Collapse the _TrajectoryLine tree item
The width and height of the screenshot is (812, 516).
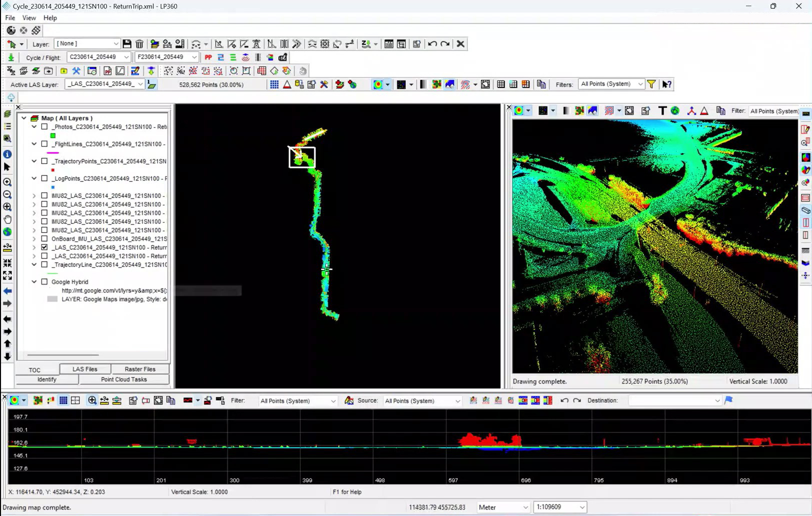(34, 264)
